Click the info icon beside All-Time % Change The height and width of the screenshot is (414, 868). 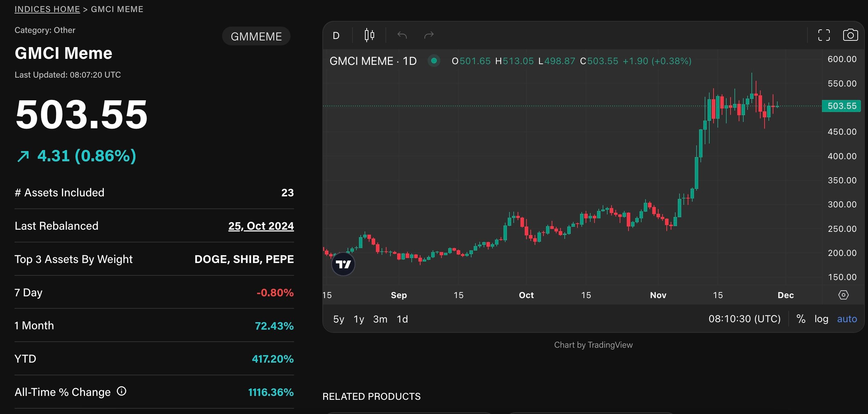(121, 391)
